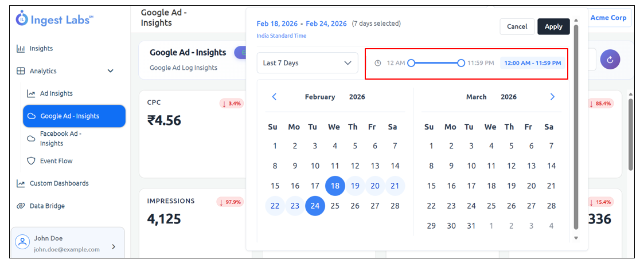Click the Data Bridge link icon
The width and height of the screenshot is (644, 267).
coord(21,206)
